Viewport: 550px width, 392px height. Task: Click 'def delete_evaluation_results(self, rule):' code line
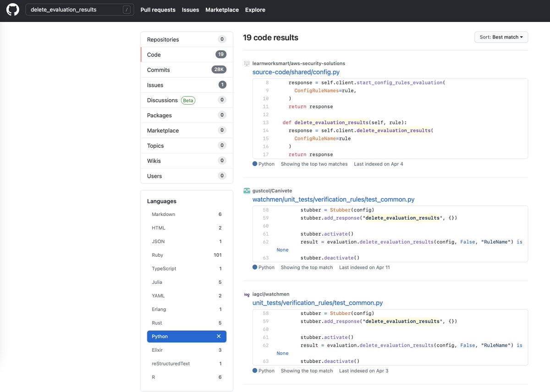point(345,122)
